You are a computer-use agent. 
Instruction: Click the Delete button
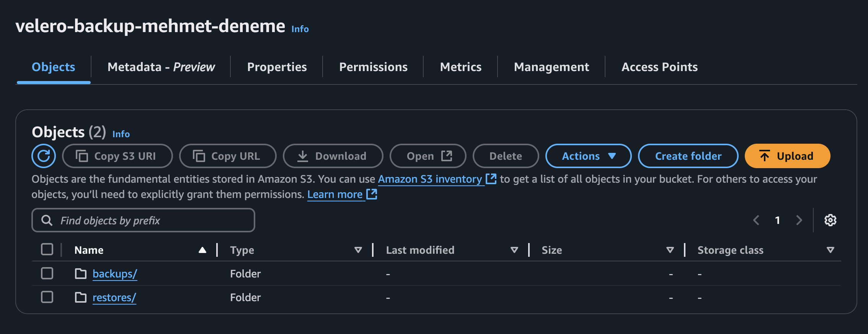coord(506,156)
